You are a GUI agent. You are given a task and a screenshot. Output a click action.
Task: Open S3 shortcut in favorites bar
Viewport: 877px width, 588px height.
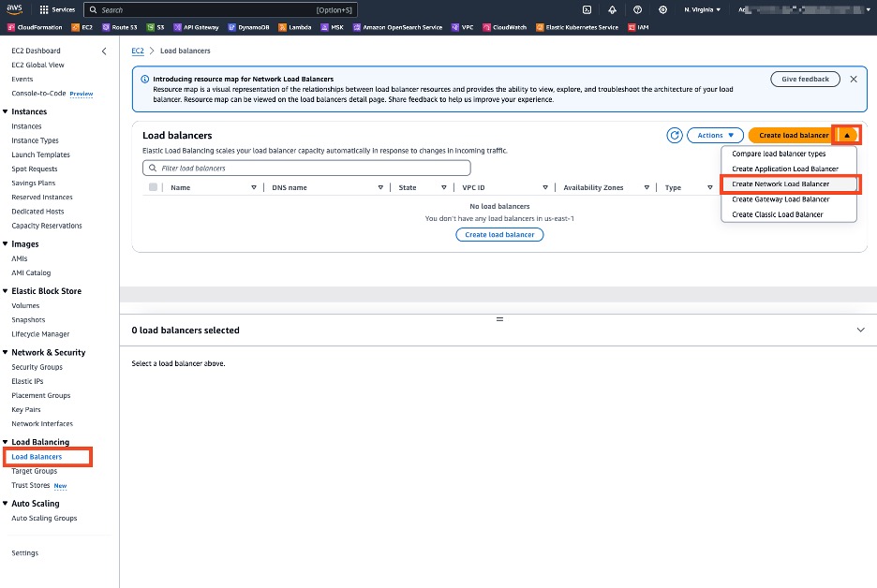[156, 27]
